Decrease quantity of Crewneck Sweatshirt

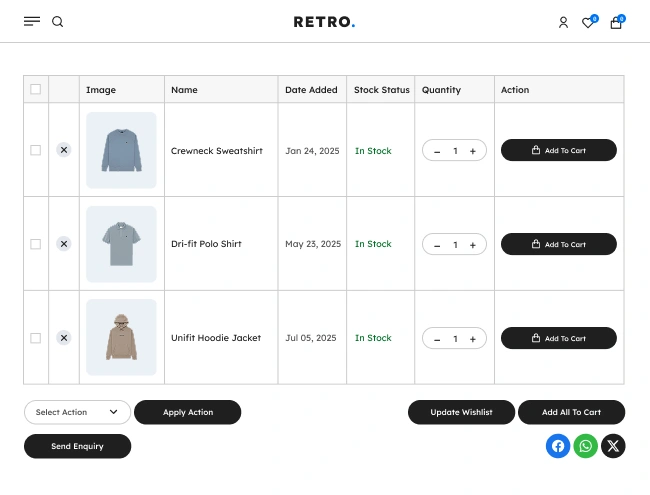pos(437,151)
